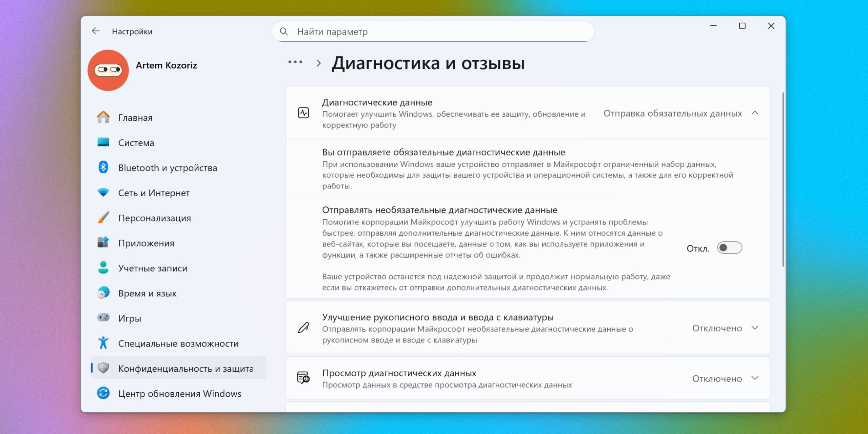Image resolution: width=868 pixels, height=434 pixels.
Task: Open Персонализация settings
Action: 155,218
